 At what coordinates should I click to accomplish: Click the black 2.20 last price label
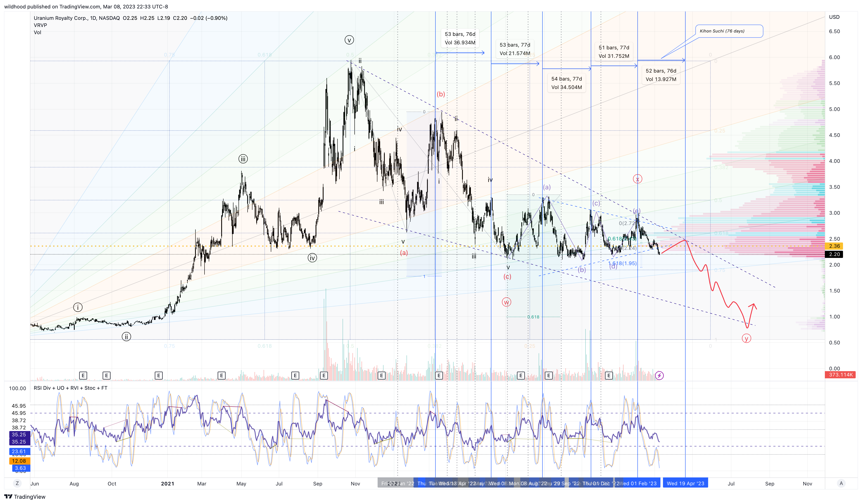834,254
